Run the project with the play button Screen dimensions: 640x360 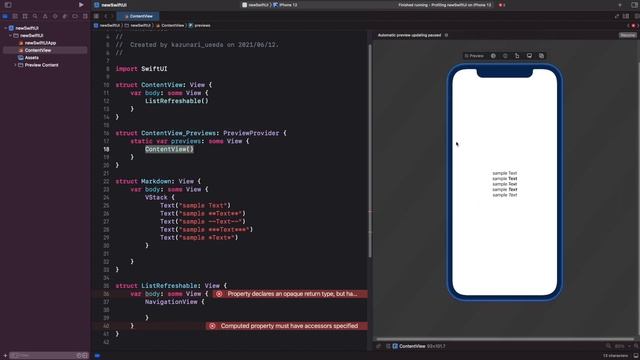81,5
